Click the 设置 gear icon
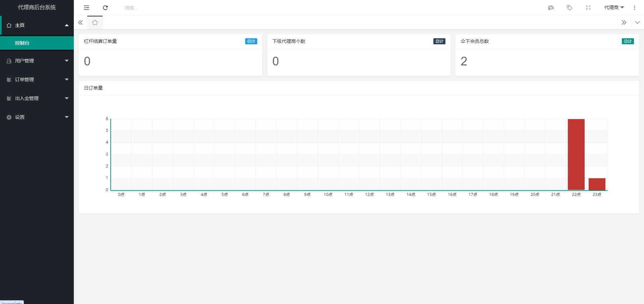This screenshot has width=644, height=304. (9, 117)
